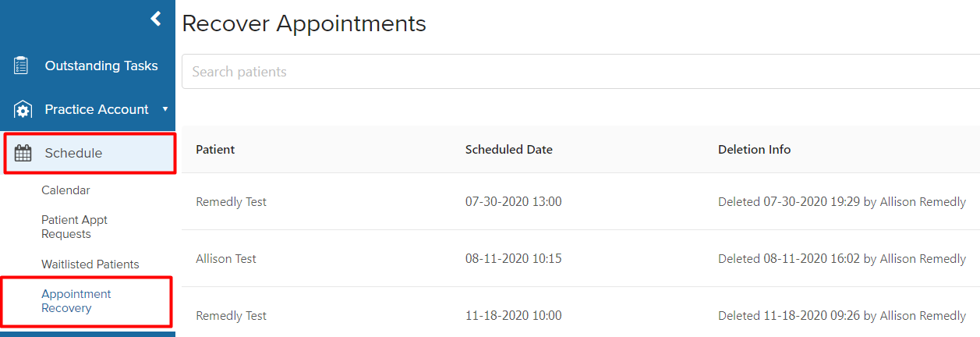Click the Practice Account building gear icon

(x=23, y=110)
